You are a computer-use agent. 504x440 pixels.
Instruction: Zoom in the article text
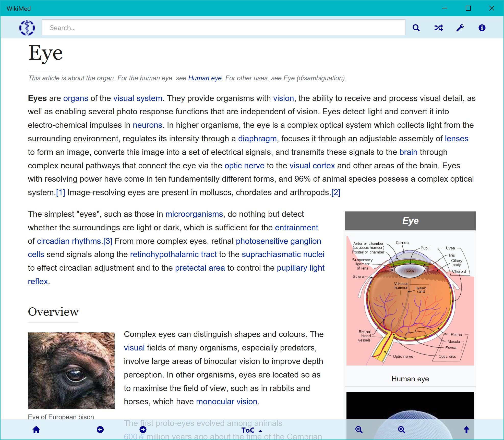(401, 430)
